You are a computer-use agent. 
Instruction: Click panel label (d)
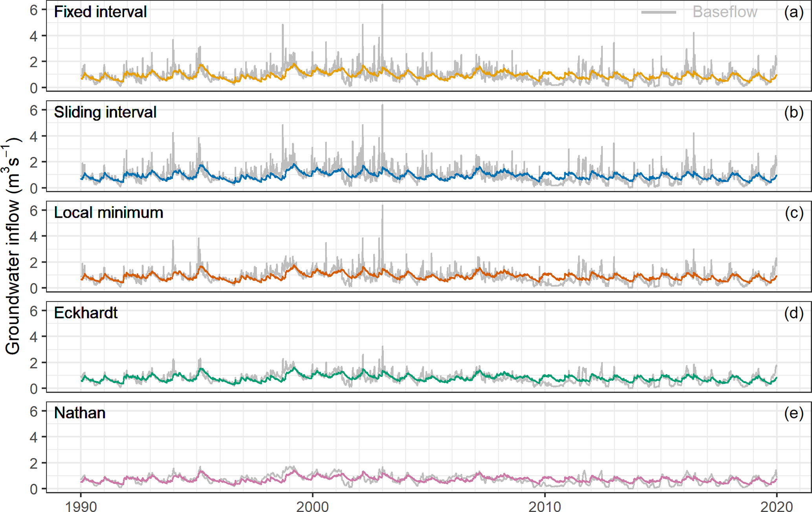pyautogui.click(x=794, y=313)
